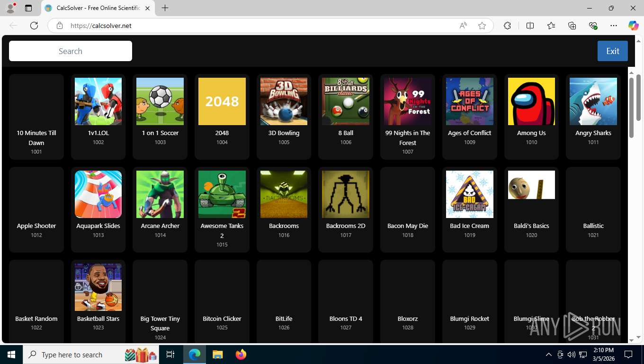Select the Bitcoin Clicker title
Viewport: 644px width, 364px height.
coord(222,319)
